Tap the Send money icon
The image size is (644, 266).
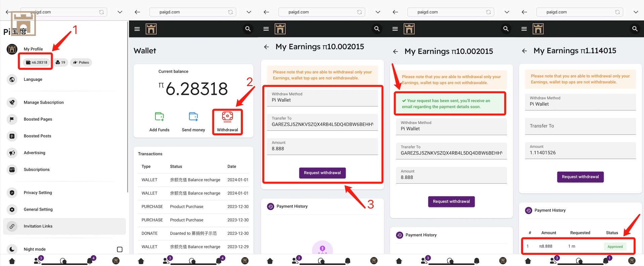193,122
